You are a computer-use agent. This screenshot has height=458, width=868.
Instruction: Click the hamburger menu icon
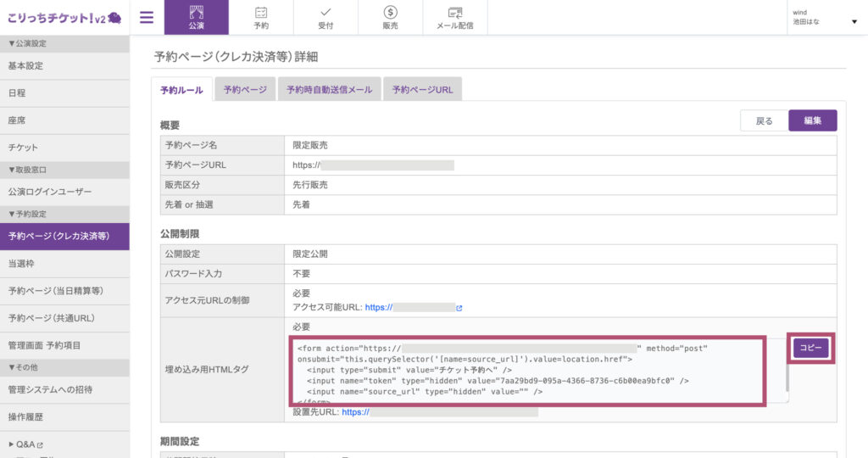(x=146, y=17)
